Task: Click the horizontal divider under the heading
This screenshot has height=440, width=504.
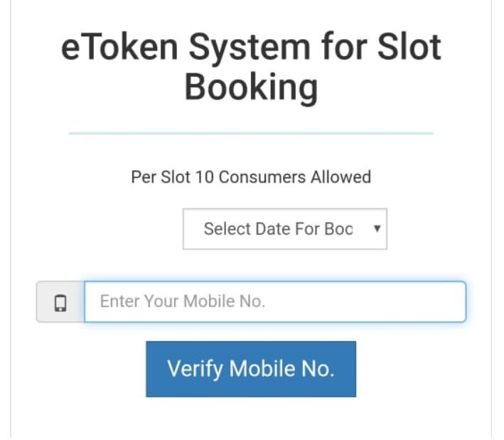Action: (251, 133)
